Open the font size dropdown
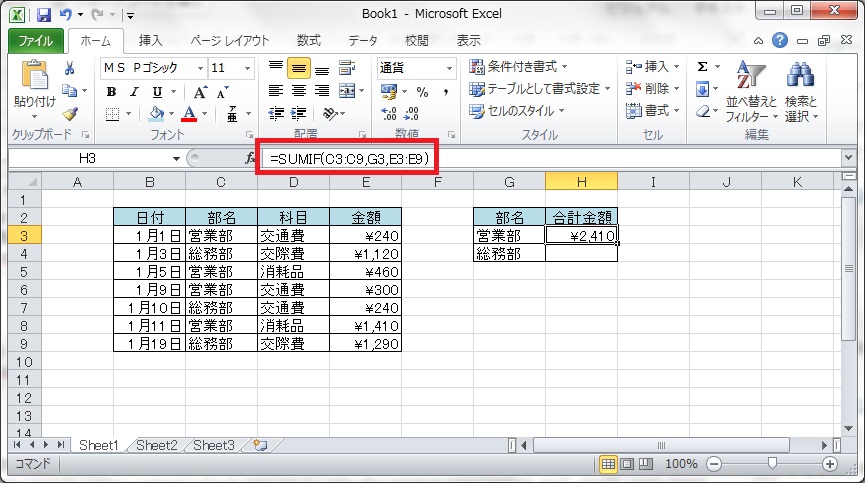The height and width of the screenshot is (483, 865). [x=247, y=68]
